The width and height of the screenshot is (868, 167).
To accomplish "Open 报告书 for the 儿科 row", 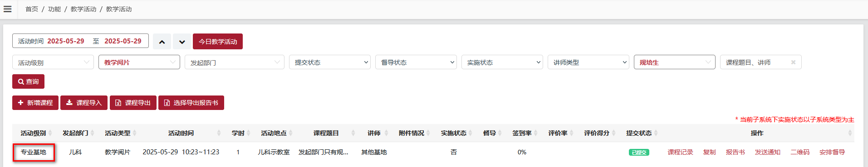I will tap(735, 152).
